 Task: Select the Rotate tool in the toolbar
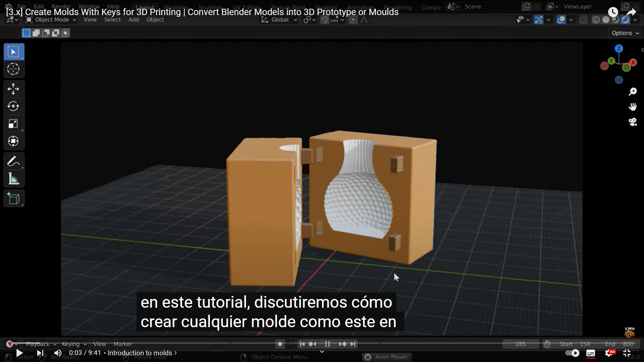(13, 106)
